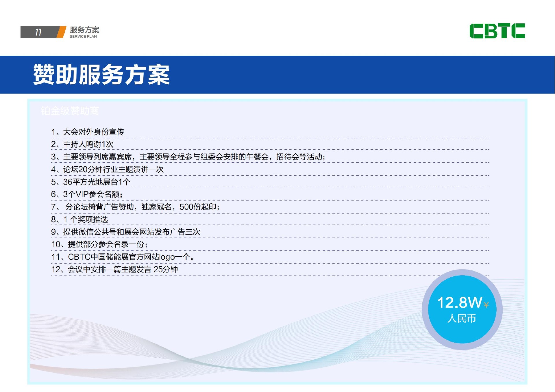Select line 4、论坛20分钟行业主题演讲一次
The image size is (555, 392).
click(x=108, y=169)
